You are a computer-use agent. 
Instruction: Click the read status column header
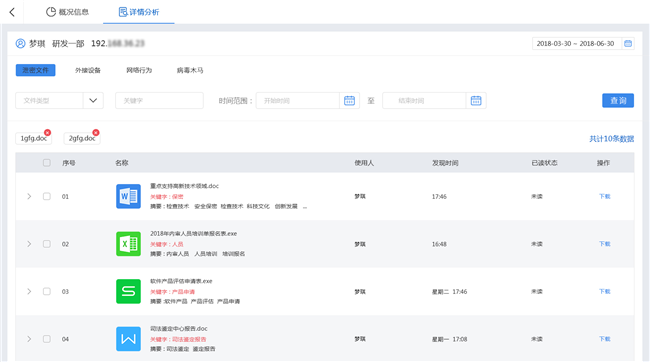(544, 163)
